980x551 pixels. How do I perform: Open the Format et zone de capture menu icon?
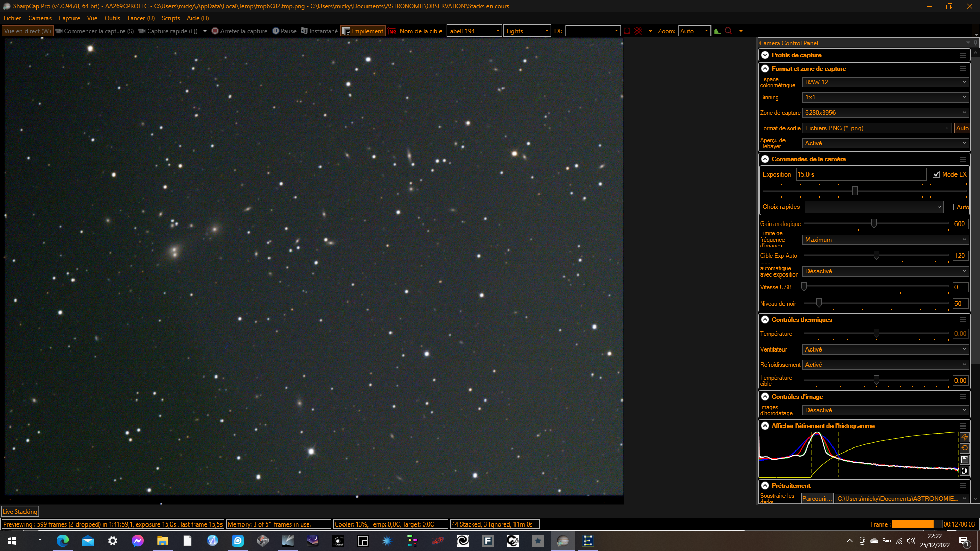pyautogui.click(x=963, y=69)
